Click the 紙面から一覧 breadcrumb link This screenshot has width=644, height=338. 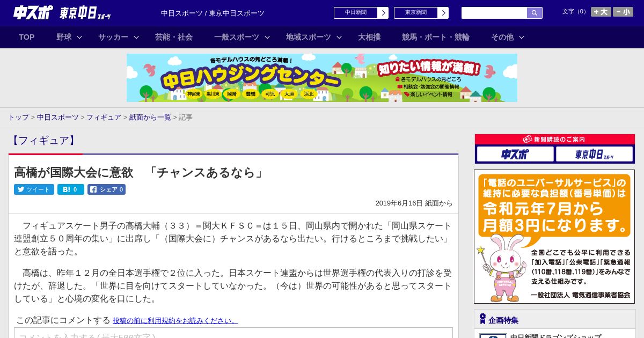[150, 117]
